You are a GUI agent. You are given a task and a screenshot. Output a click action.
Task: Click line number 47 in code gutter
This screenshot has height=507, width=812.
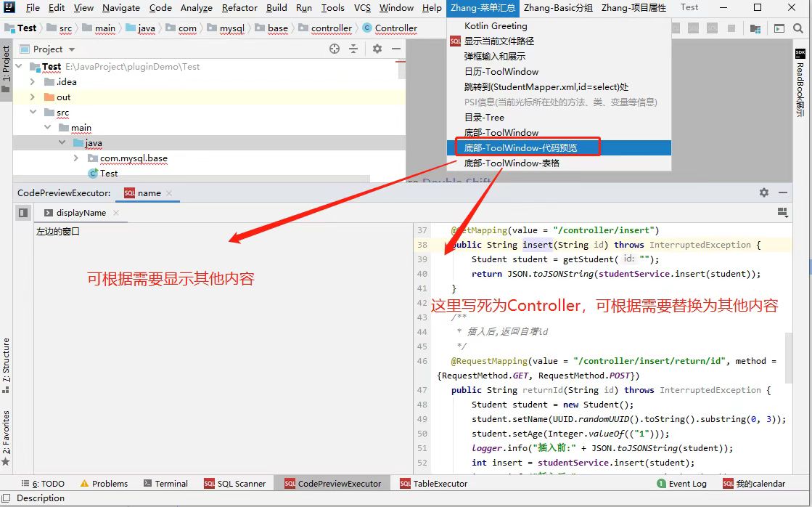[422, 390]
